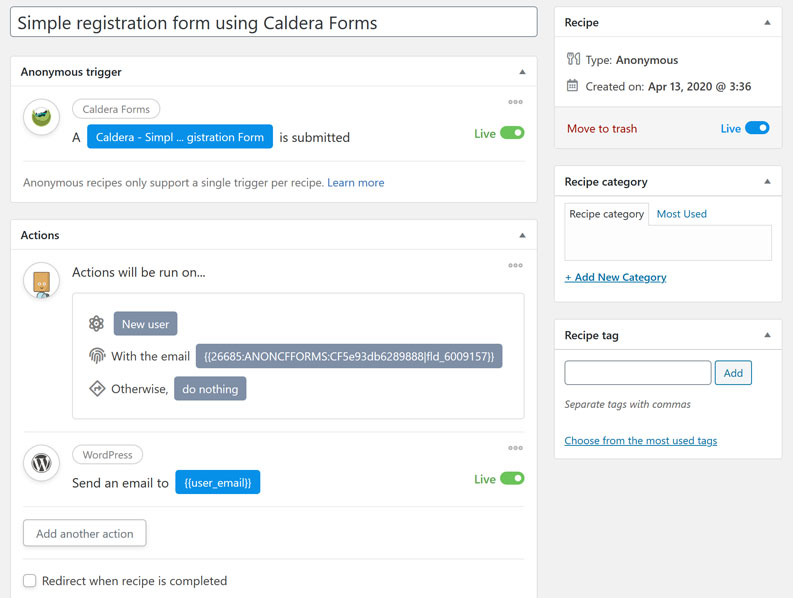
Task: Click Move to trash
Action: (x=602, y=129)
